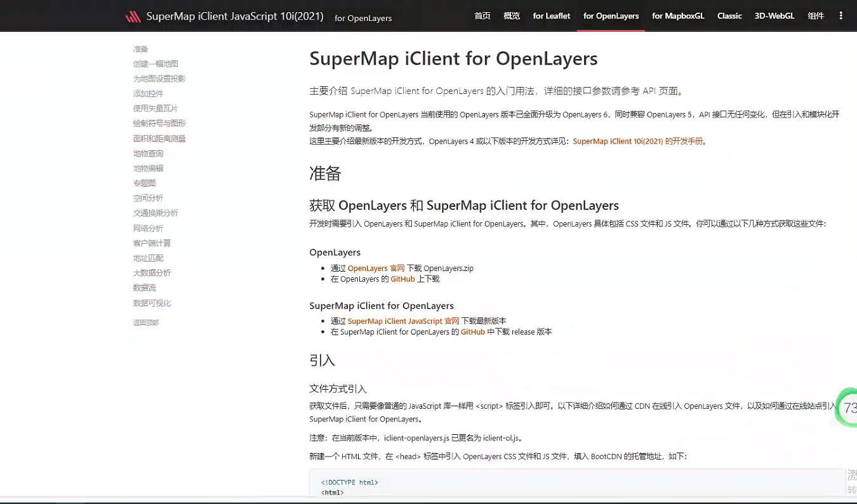The width and height of the screenshot is (857, 504).
Task: Open the OpenLayers 官网 link
Action: (376, 269)
